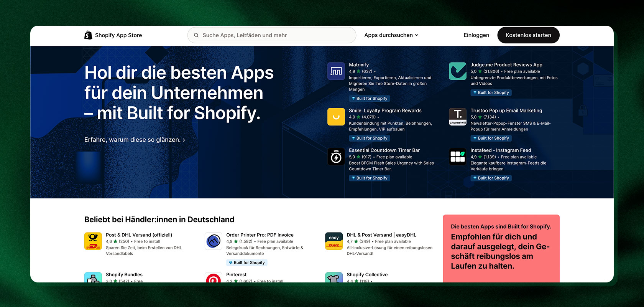Open the easyDHL app icon
Screen dimensions: 644x307
point(334,241)
